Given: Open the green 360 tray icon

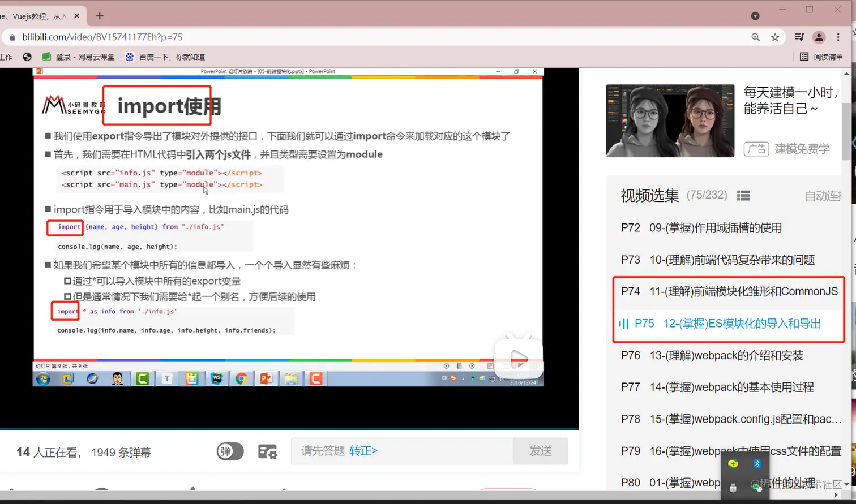Looking at the screenshot, I should tap(733, 464).
